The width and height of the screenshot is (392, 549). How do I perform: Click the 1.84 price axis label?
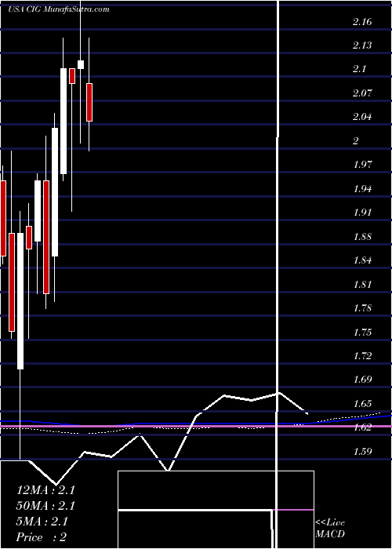coord(362,260)
